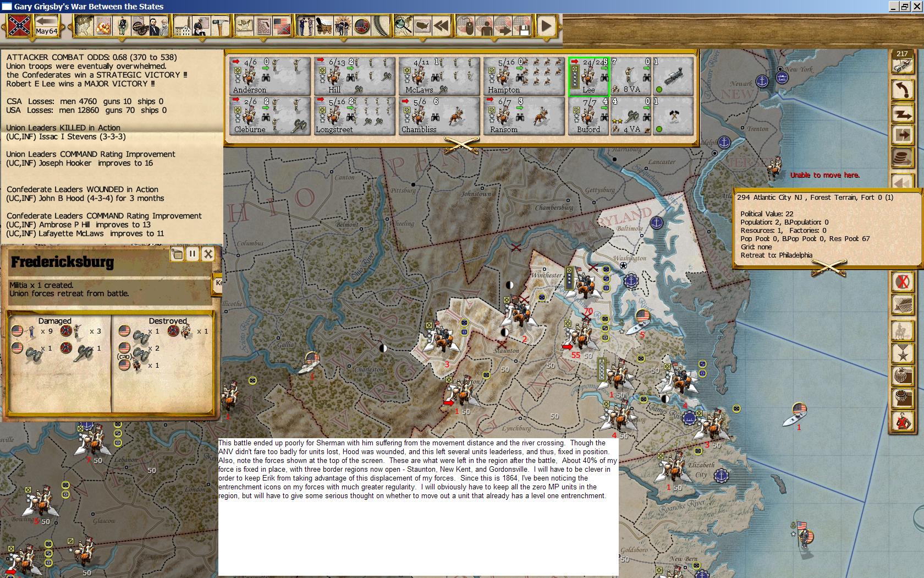
Task: Click the star medal sidebar icon
Action: tap(903, 353)
